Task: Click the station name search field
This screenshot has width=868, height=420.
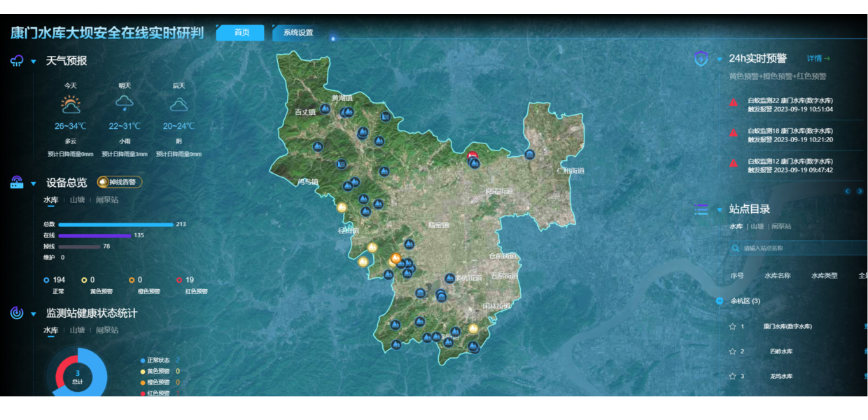Action: pos(798,248)
